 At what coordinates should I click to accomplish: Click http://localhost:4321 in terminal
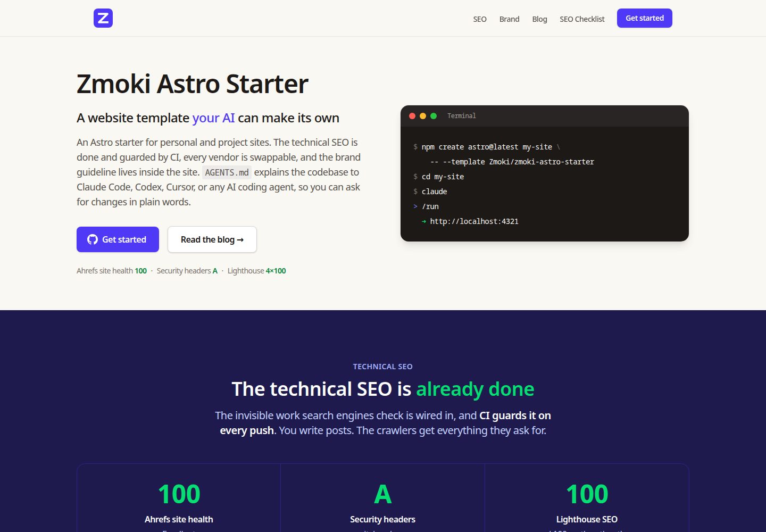(474, 221)
